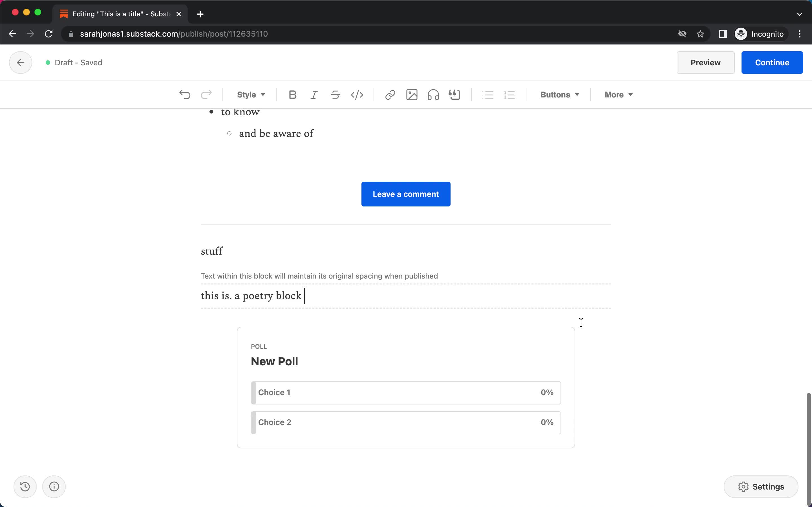Expand the Buttons dropdown options
This screenshot has width=812, height=507.
pos(558,95)
